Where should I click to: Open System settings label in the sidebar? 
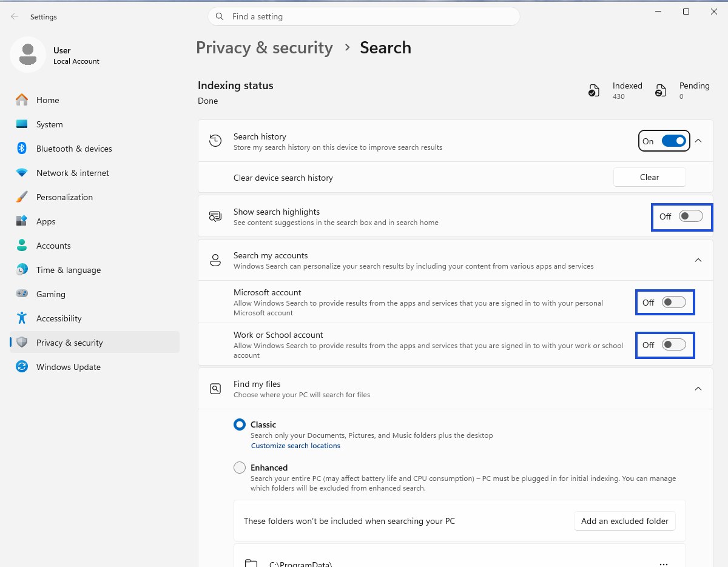[49, 124]
